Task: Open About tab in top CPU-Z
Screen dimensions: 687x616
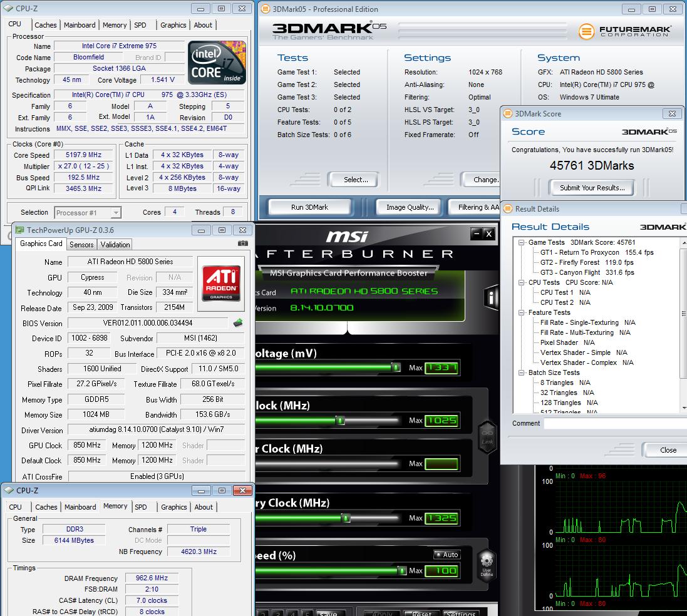Action: [x=203, y=25]
